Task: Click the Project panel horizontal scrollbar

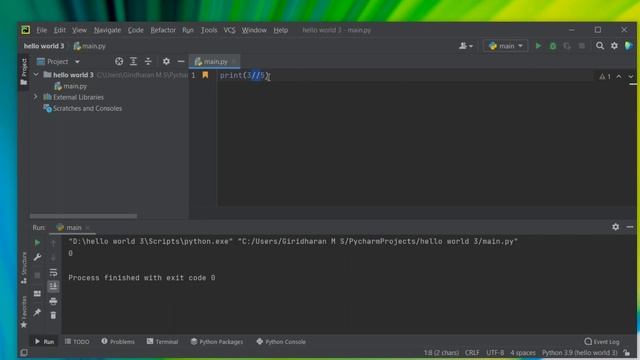Action: click(x=83, y=216)
